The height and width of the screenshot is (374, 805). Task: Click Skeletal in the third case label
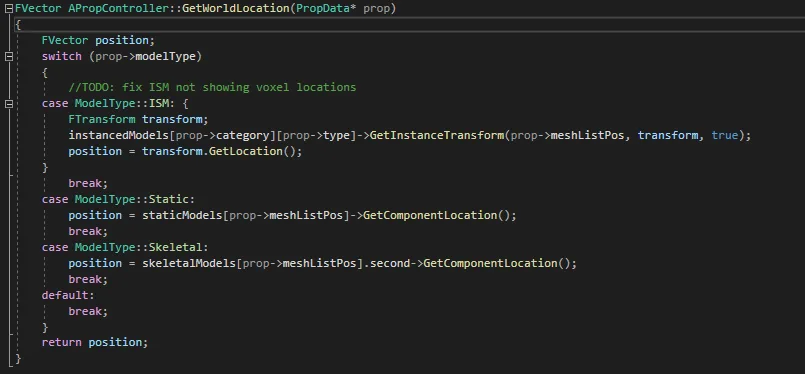(176, 248)
